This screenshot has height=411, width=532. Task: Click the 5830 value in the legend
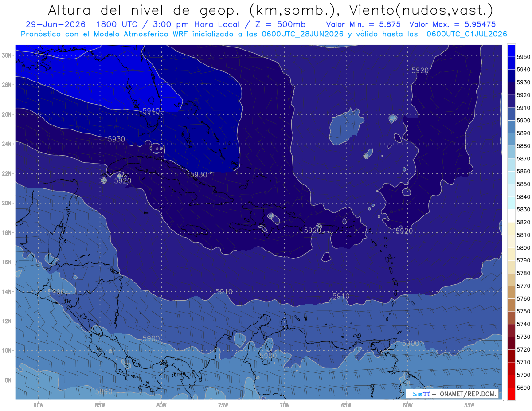[x=524, y=209]
